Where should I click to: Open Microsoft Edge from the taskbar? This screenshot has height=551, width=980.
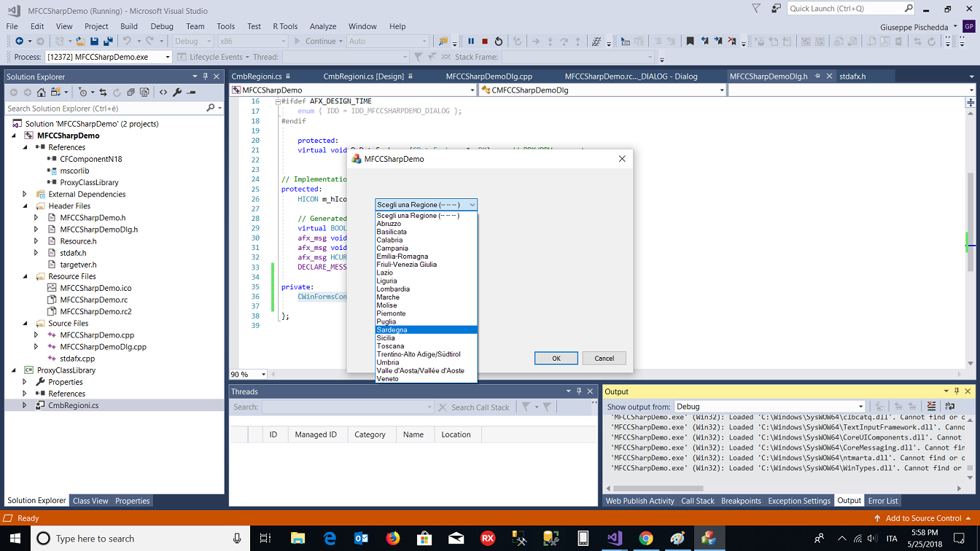(x=329, y=539)
